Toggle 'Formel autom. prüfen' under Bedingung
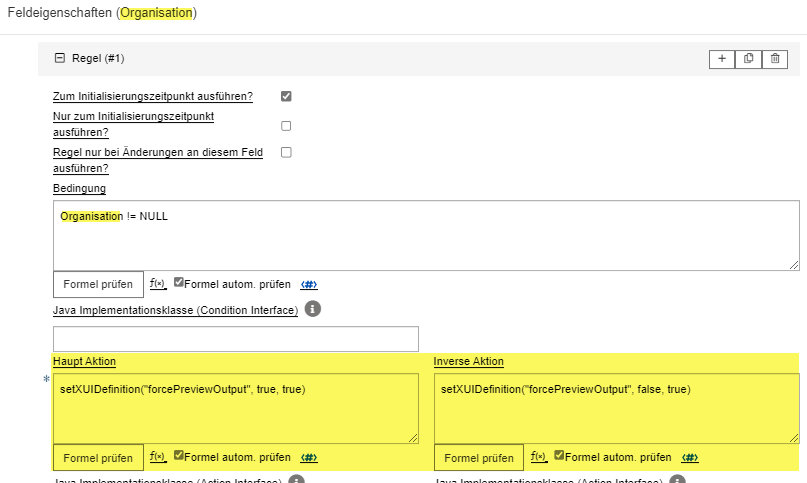The height and width of the screenshot is (483, 807). pyautogui.click(x=179, y=283)
